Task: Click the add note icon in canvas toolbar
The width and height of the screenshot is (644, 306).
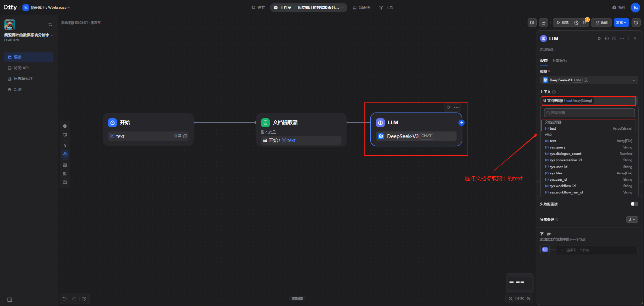Action: coord(65,135)
